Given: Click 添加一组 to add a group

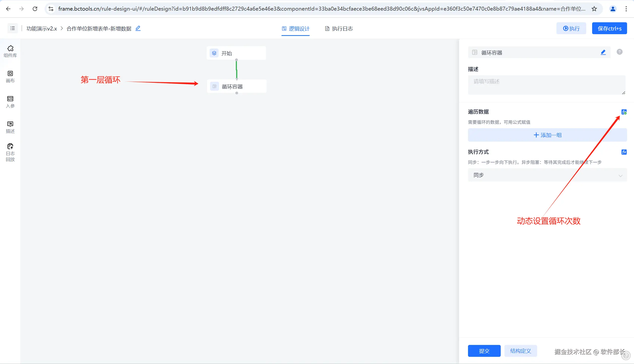Looking at the screenshot, I should click(x=547, y=135).
